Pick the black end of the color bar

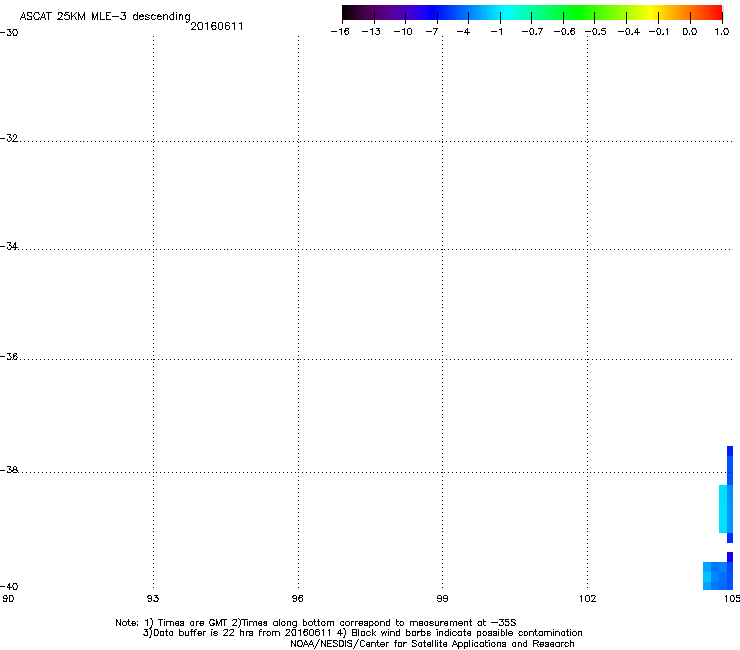click(x=349, y=12)
